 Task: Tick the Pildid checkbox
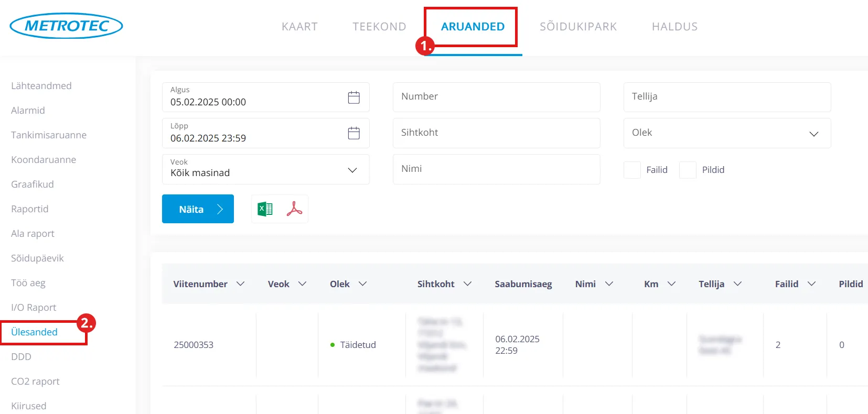click(x=688, y=170)
